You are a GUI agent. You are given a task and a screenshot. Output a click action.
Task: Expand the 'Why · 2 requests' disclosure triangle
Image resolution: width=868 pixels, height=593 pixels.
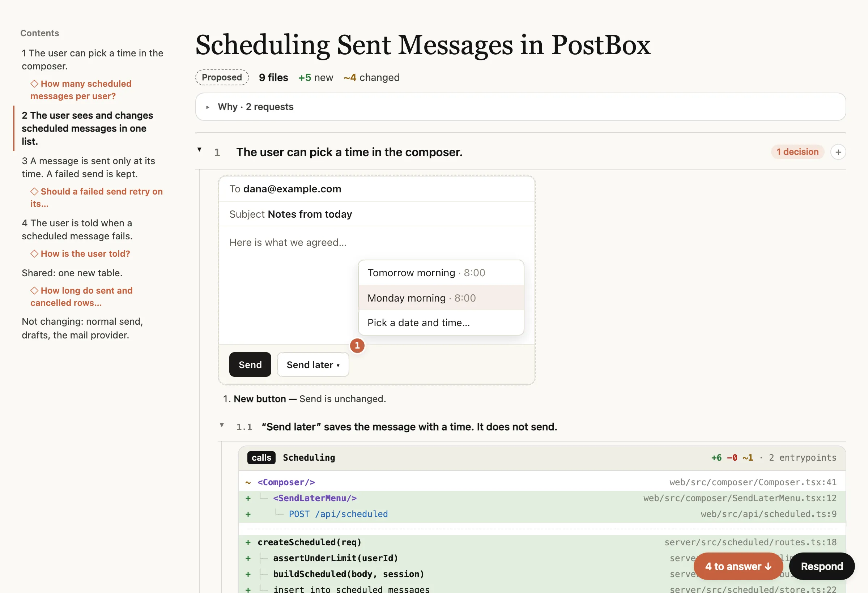208,107
